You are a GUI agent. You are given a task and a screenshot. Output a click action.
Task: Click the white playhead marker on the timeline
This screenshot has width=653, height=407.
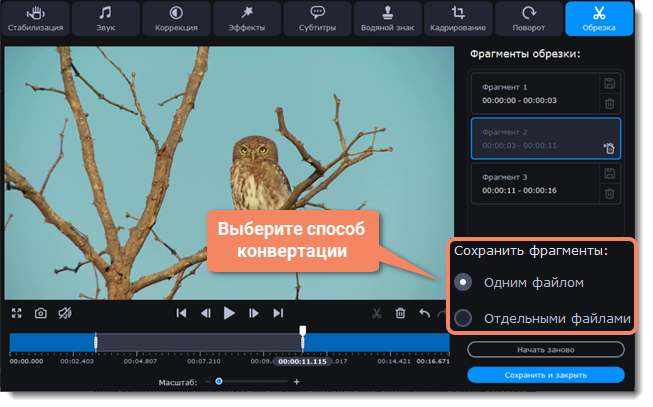302,332
